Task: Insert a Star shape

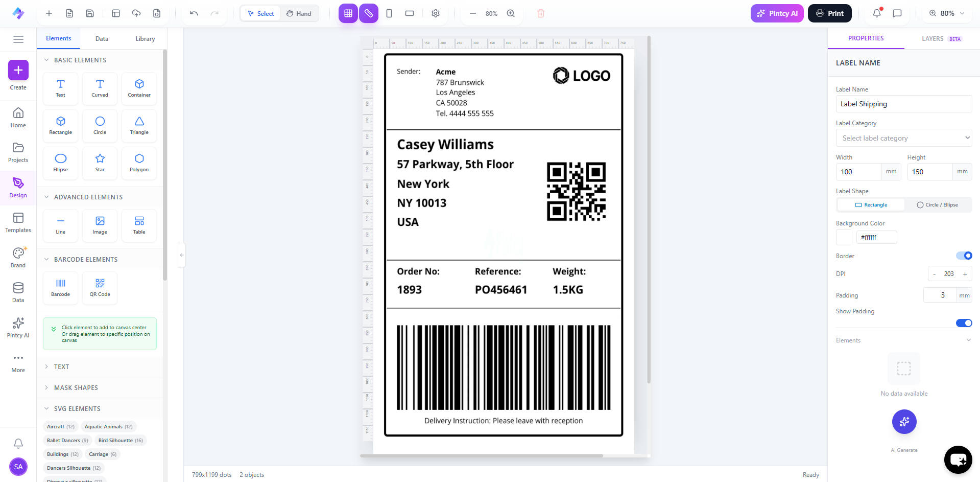Action: point(100,163)
